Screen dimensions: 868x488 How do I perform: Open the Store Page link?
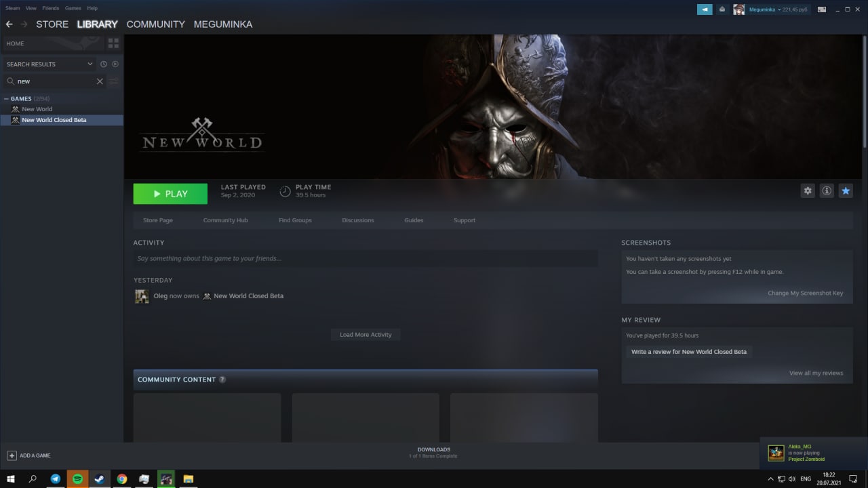(x=158, y=220)
